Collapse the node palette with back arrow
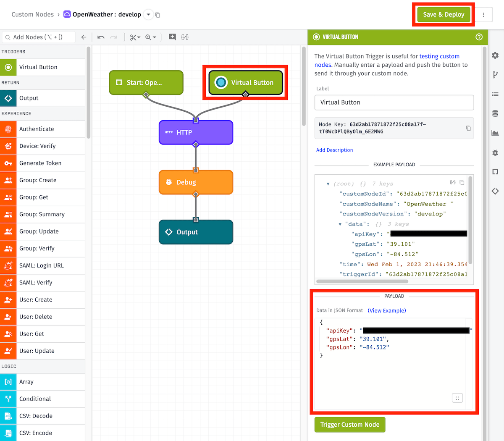The height and width of the screenshot is (441, 504). click(x=84, y=37)
